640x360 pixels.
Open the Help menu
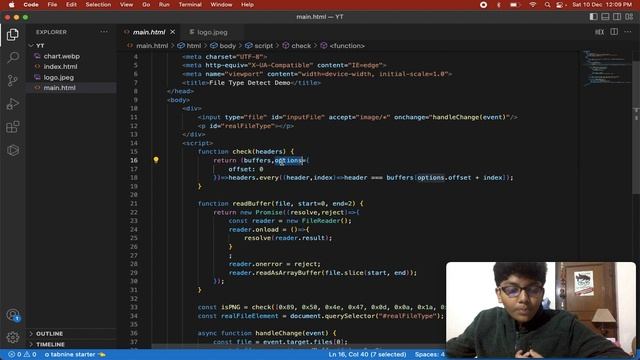click(x=247, y=4)
